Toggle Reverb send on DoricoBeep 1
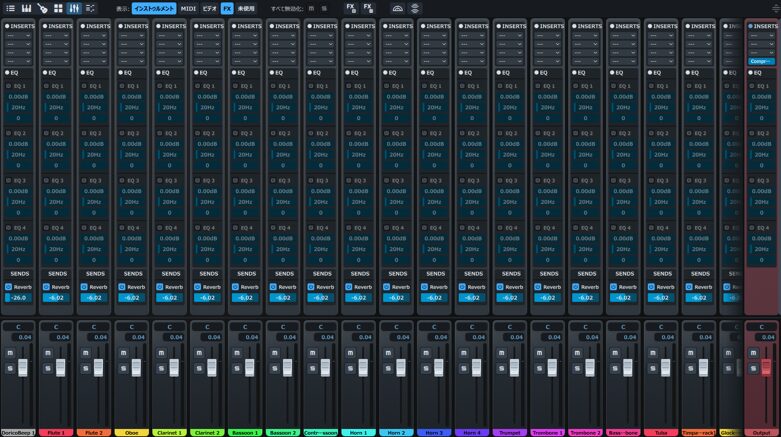The width and height of the screenshot is (781, 437). click(x=8, y=286)
